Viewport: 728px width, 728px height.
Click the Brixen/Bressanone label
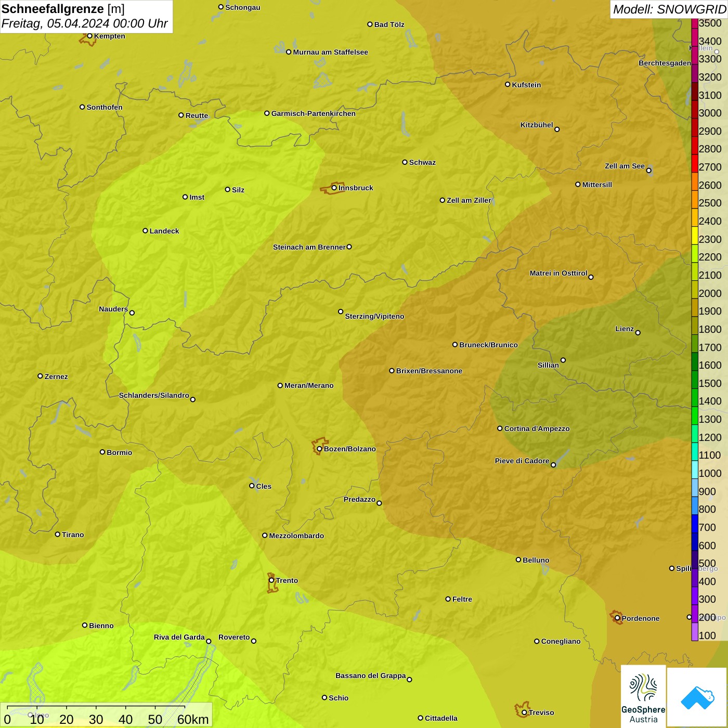[x=429, y=371]
